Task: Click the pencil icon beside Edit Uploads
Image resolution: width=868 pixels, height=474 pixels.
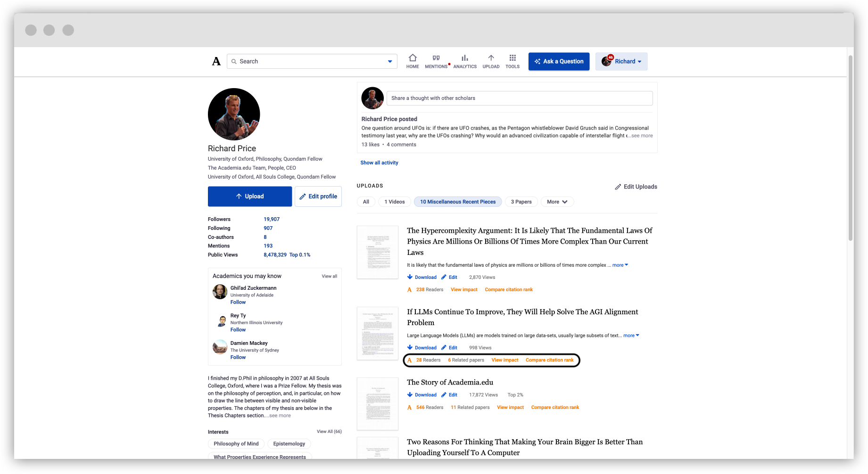Action: pyautogui.click(x=618, y=187)
